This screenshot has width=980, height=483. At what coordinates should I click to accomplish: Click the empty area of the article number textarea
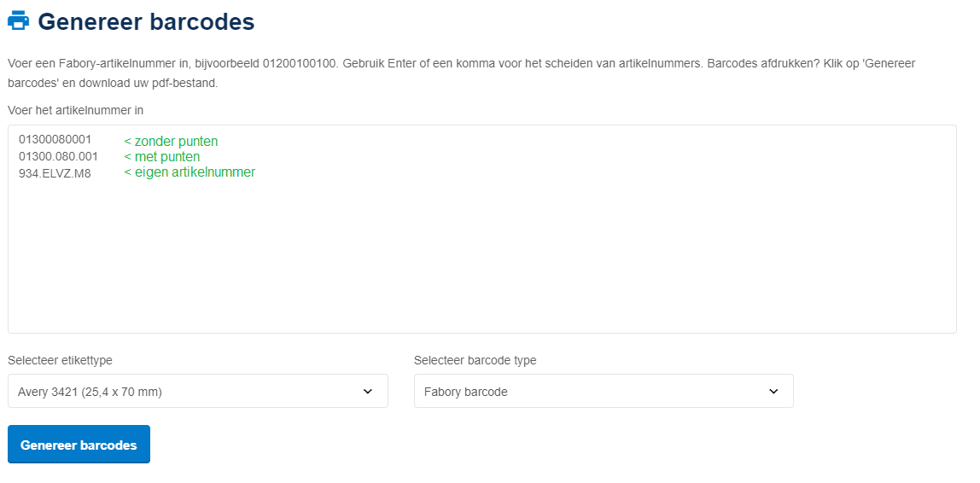pos(481,256)
